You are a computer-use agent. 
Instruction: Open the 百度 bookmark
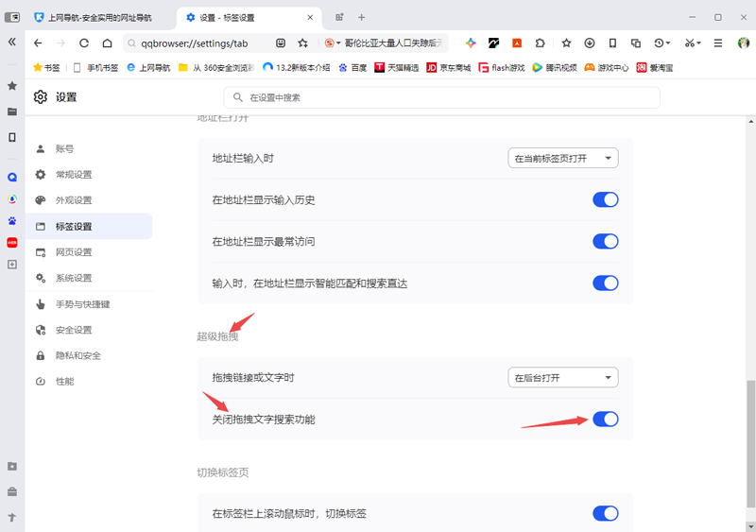[352, 67]
